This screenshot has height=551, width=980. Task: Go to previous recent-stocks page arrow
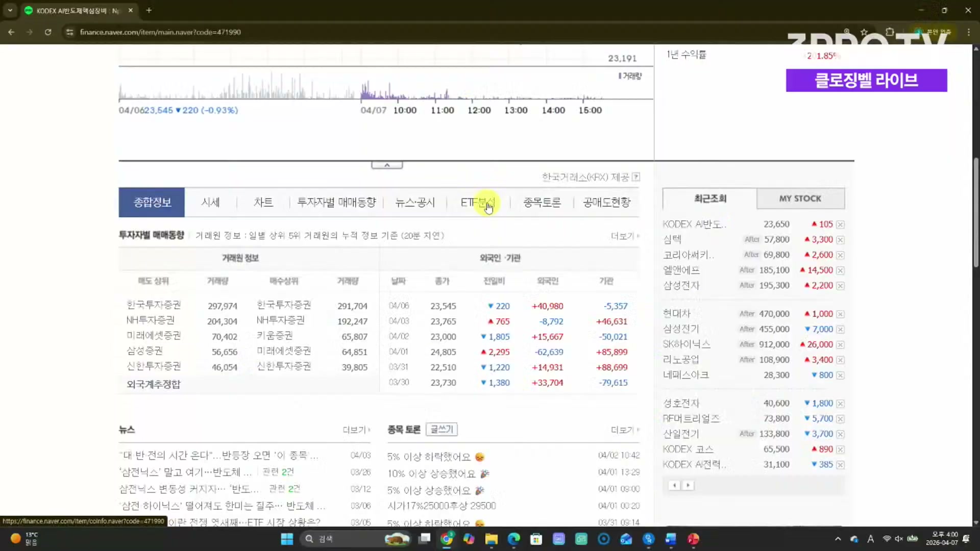click(x=674, y=485)
